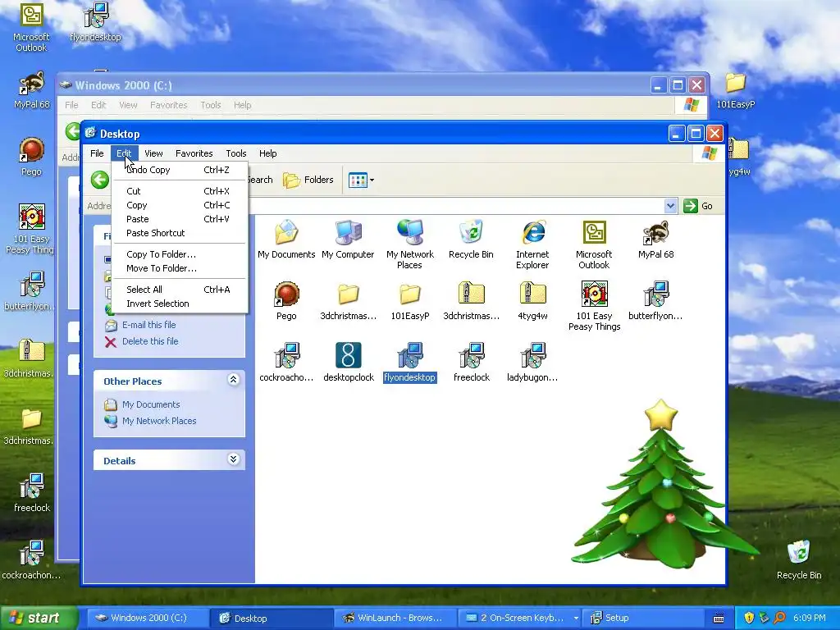This screenshot has width=840, height=630.
Task: Select ladybugon... installer in Desktop window
Action: click(532, 362)
